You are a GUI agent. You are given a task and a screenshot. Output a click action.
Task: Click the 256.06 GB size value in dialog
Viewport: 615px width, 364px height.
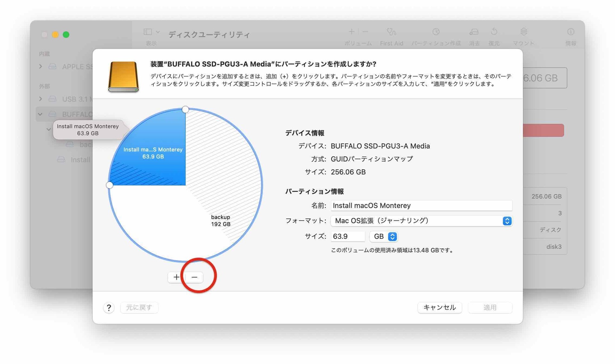point(348,172)
